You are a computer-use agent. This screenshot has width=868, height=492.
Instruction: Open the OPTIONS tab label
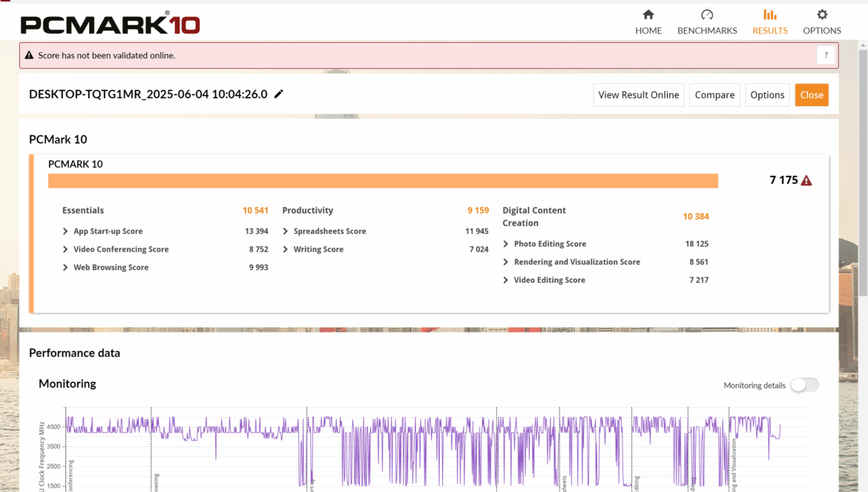(822, 30)
